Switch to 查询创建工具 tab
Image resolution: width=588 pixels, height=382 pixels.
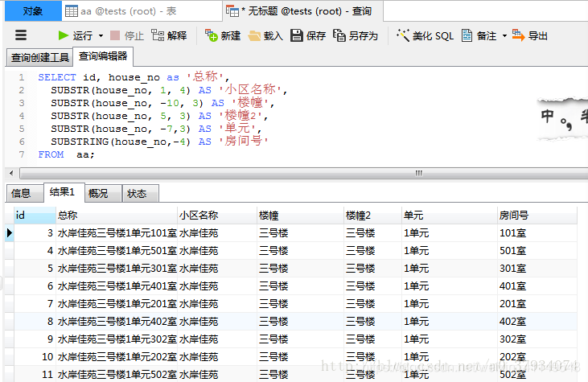39,57
